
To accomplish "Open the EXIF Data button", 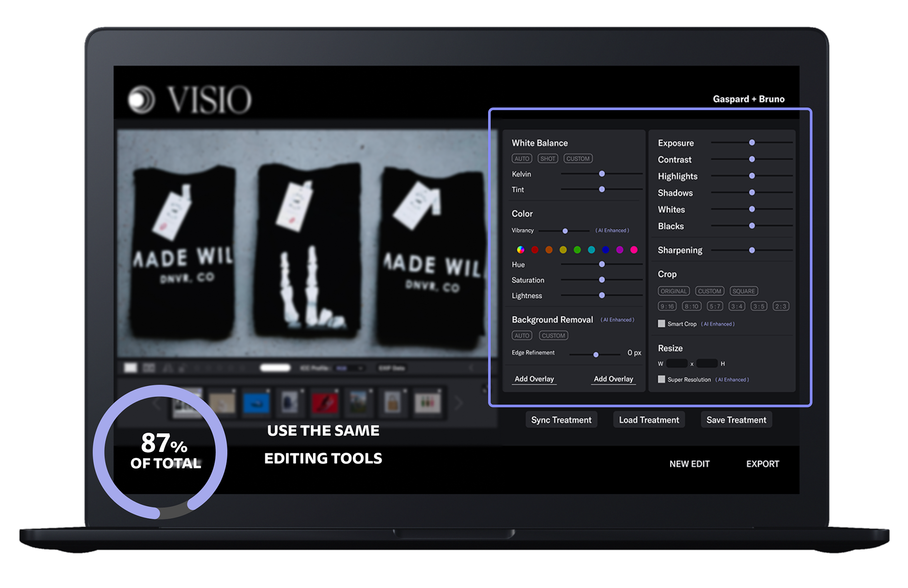I will click(x=392, y=368).
